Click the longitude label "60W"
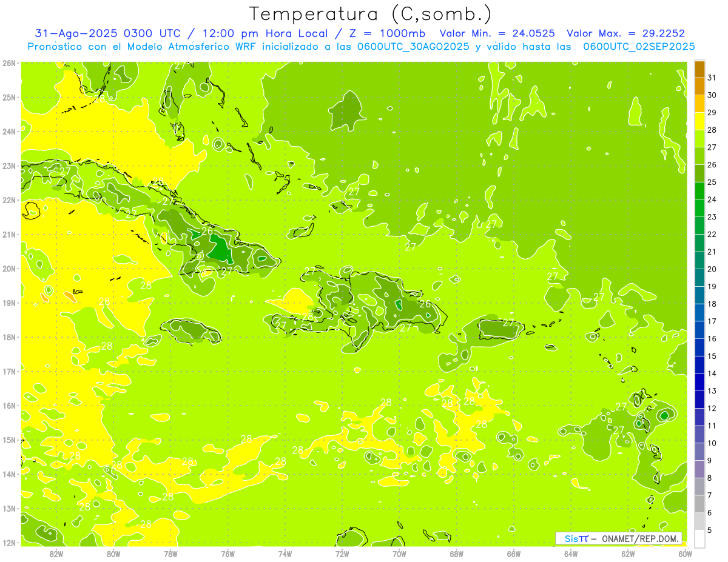 685,554
